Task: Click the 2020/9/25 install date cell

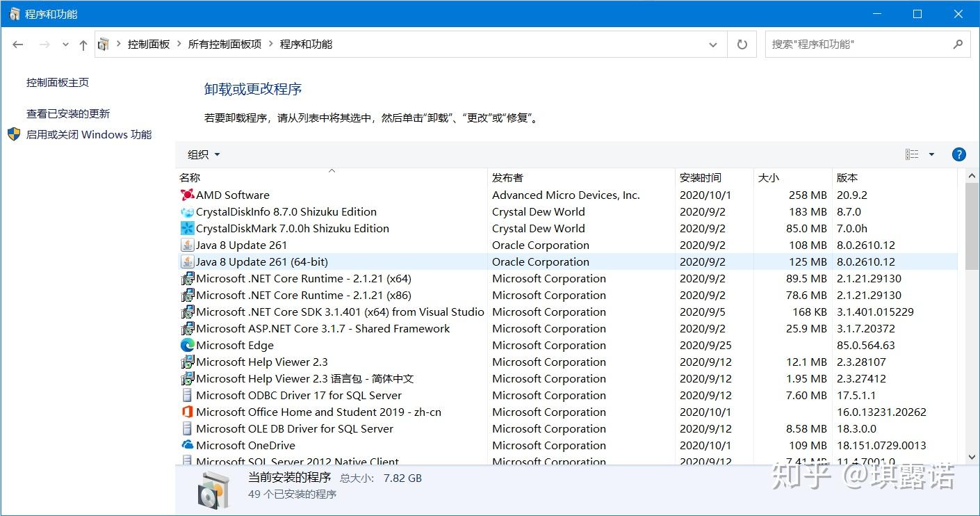Action: pyautogui.click(x=705, y=346)
